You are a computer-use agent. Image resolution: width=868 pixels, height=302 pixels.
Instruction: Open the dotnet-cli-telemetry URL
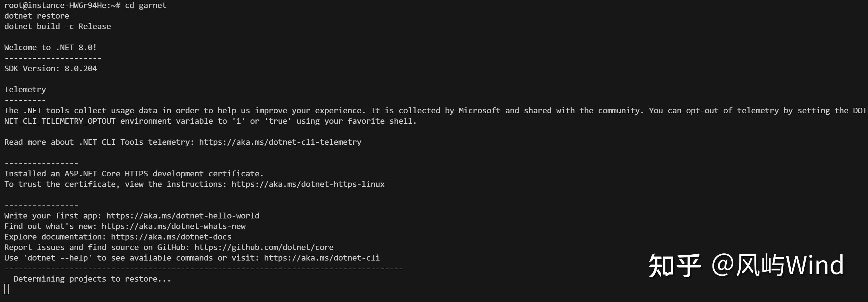[280, 142]
